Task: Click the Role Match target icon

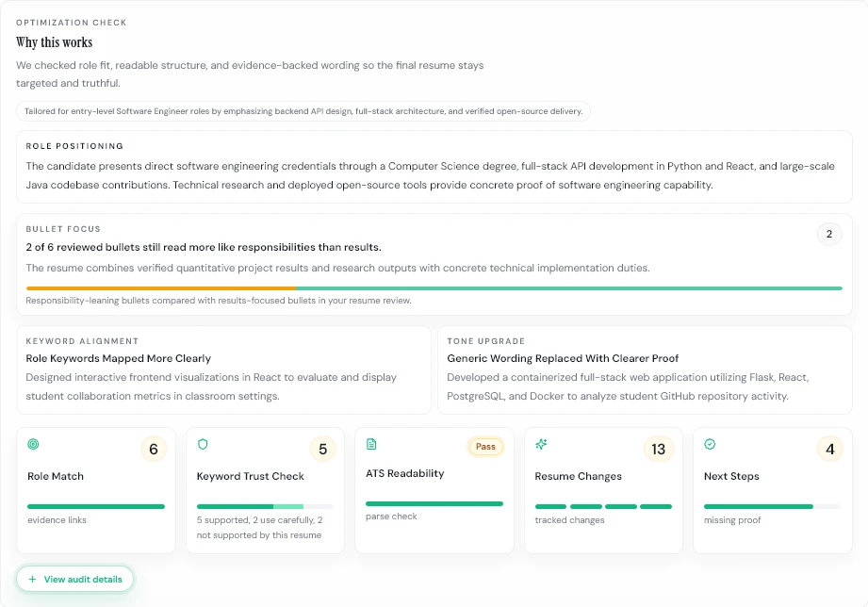Action: pyautogui.click(x=33, y=444)
